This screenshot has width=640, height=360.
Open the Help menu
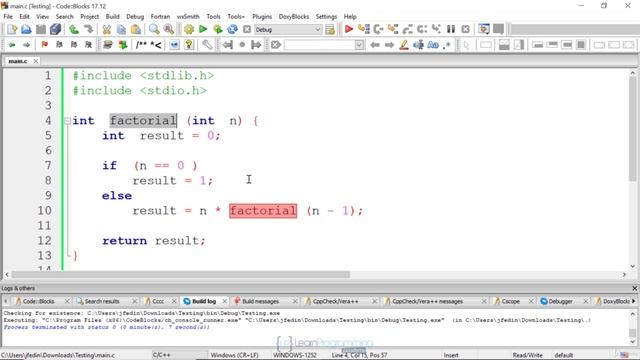[350, 17]
